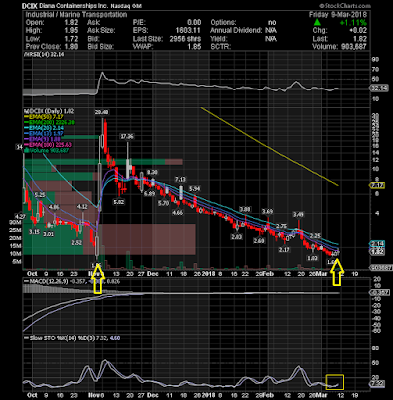Click the 3.69 price label
This screenshot has width=393, height=400.
(267, 212)
